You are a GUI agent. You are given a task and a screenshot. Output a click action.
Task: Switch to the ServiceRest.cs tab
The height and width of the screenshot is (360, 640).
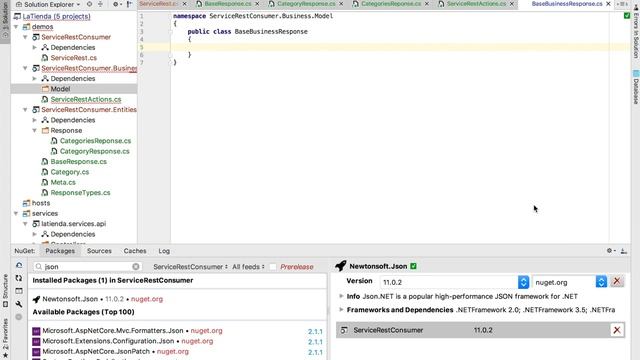[158, 4]
